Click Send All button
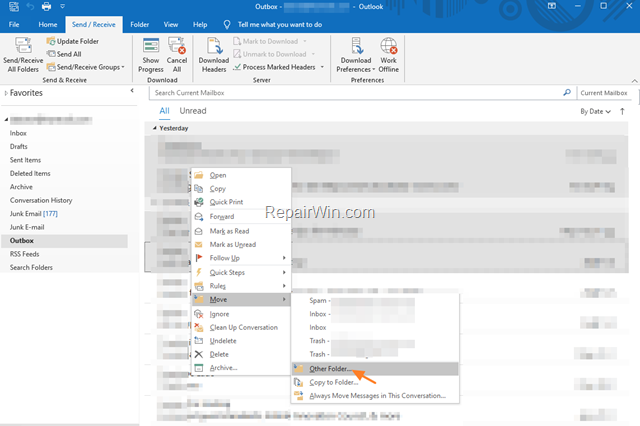 (64, 54)
